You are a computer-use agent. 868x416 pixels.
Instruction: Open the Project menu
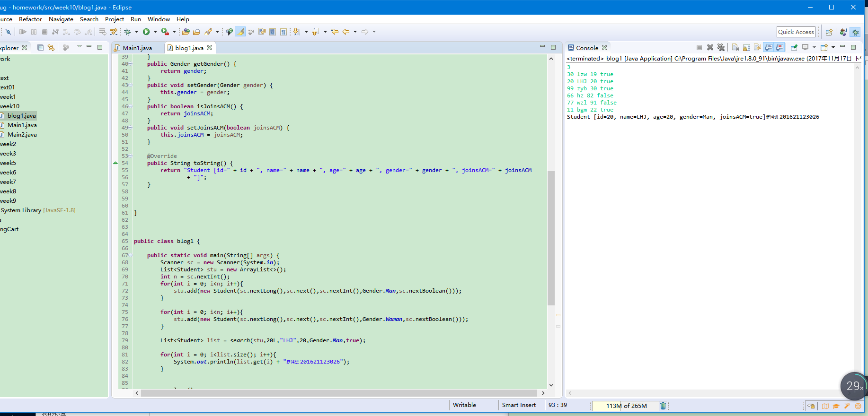point(115,19)
